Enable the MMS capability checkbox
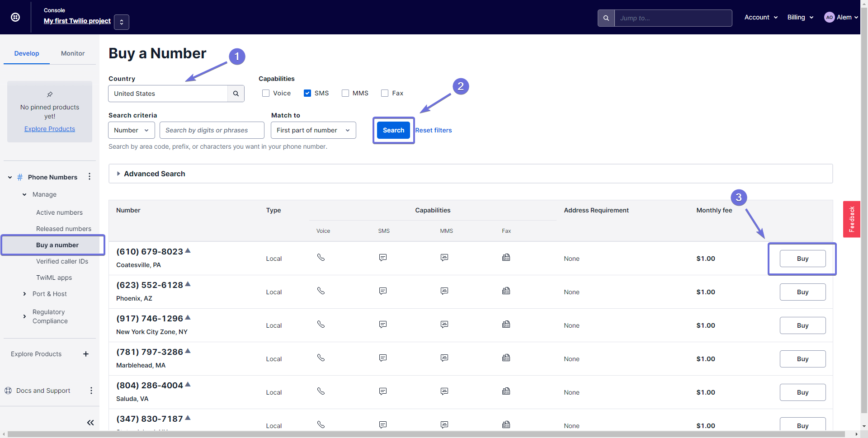 [345, 93]
